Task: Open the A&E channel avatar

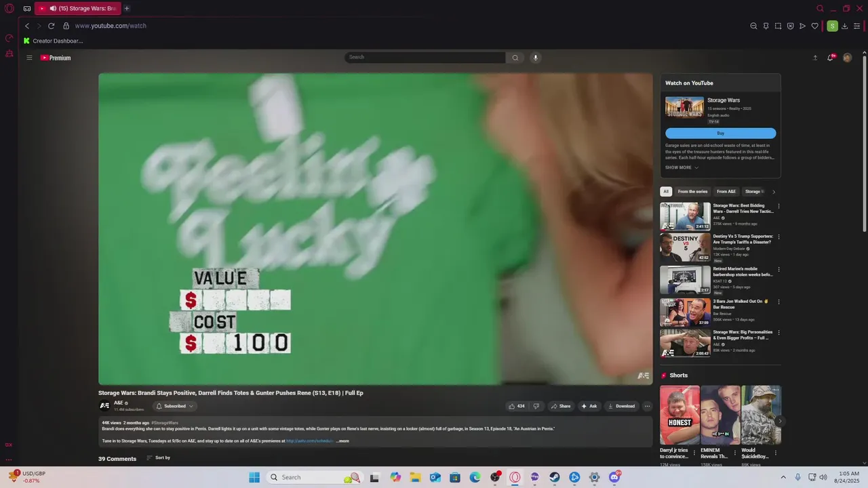Action: (x=104, y=406)
